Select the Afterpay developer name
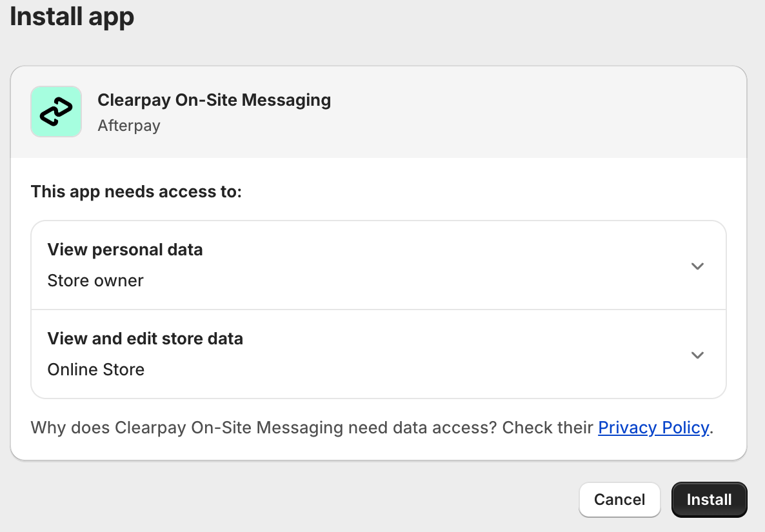 (x=128, y=125)
